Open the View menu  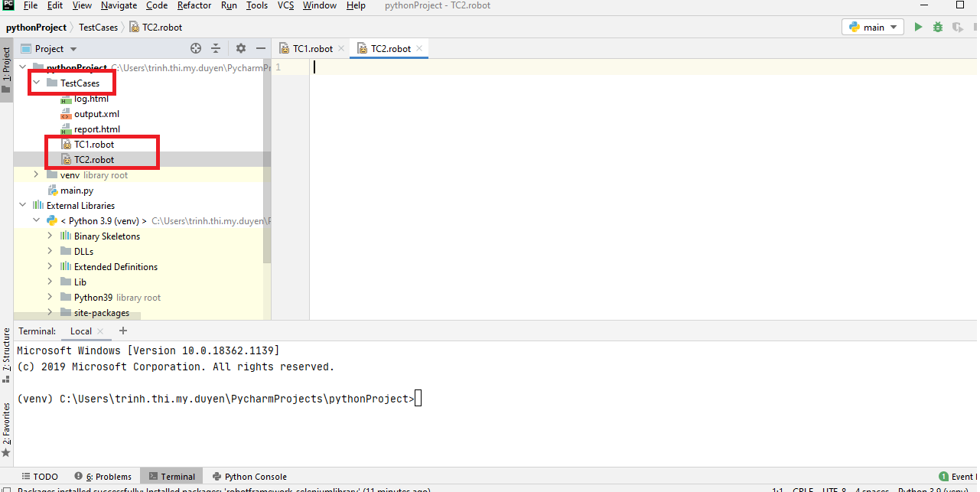(x=82, y=5)
